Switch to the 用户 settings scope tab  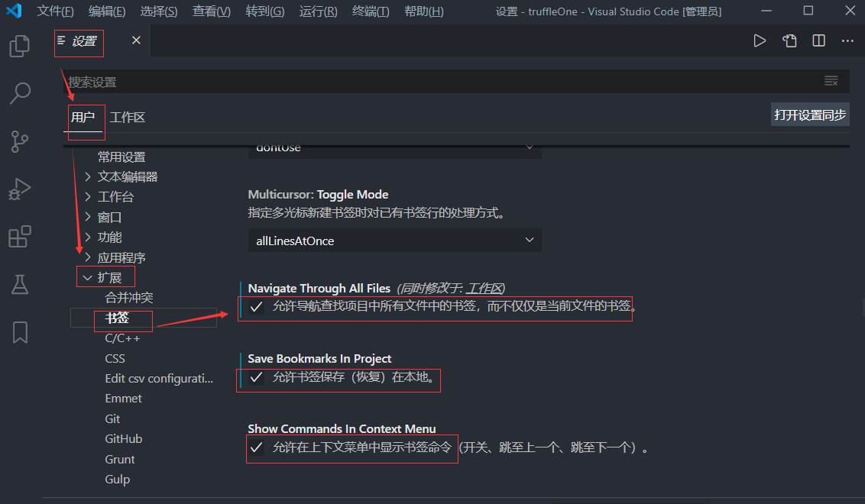83,117
